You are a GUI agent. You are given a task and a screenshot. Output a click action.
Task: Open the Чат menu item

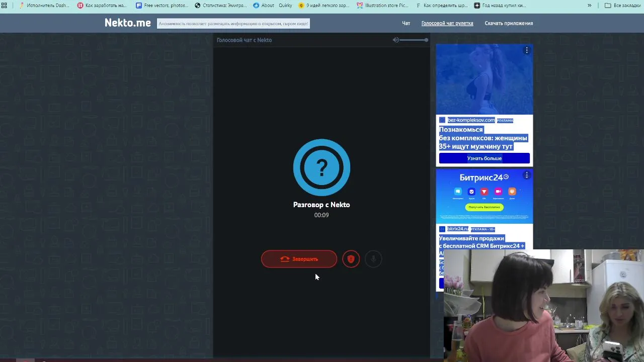[x=406, y=23]
